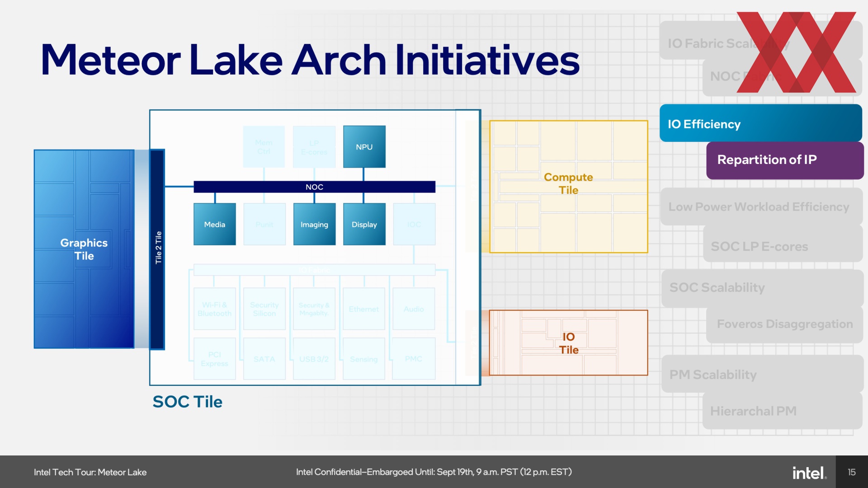Screen dimensions: 868x488
Task: Click the faded SATA block
Action: point(264,359)
